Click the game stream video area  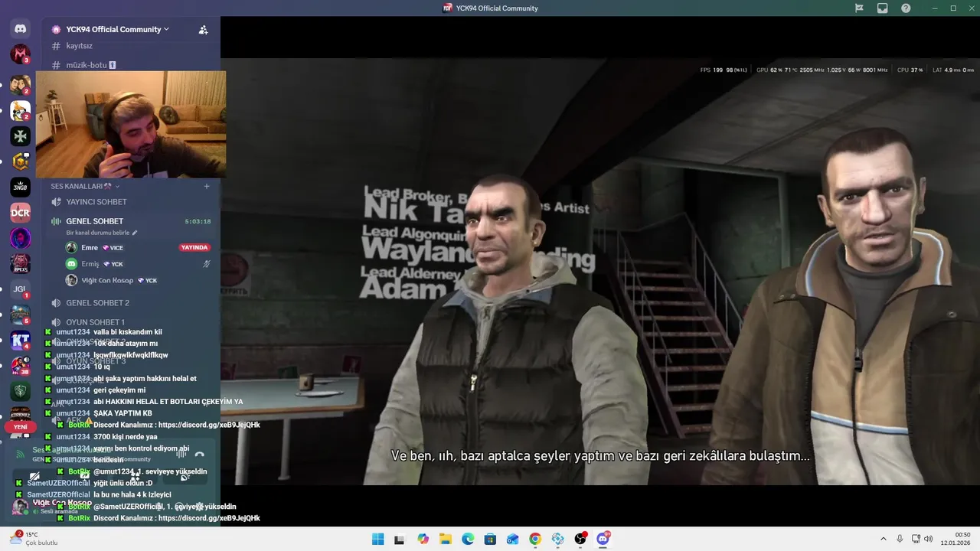[600, 272]
